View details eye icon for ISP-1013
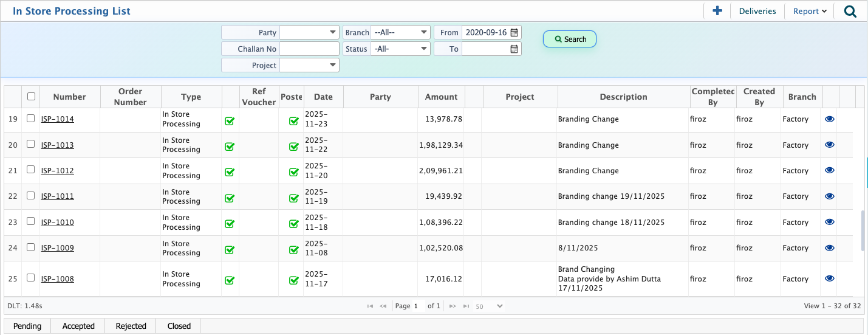Image resolution: width=868 pixels, height=335 pixels. click(x=830, y=145)
